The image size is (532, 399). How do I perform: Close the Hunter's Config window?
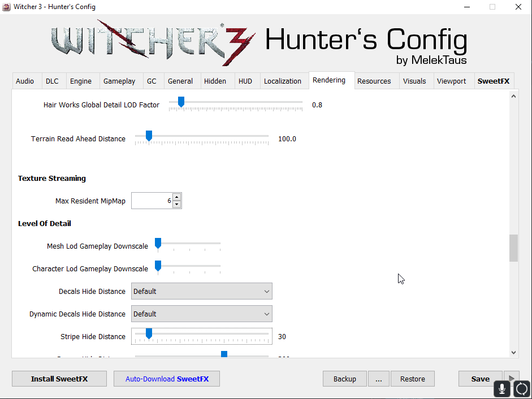(x=518, y=7)
